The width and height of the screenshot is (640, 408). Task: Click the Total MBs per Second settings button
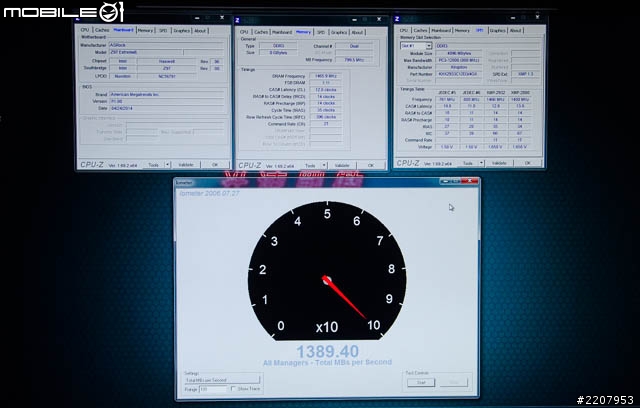click(x=222, y=380)
